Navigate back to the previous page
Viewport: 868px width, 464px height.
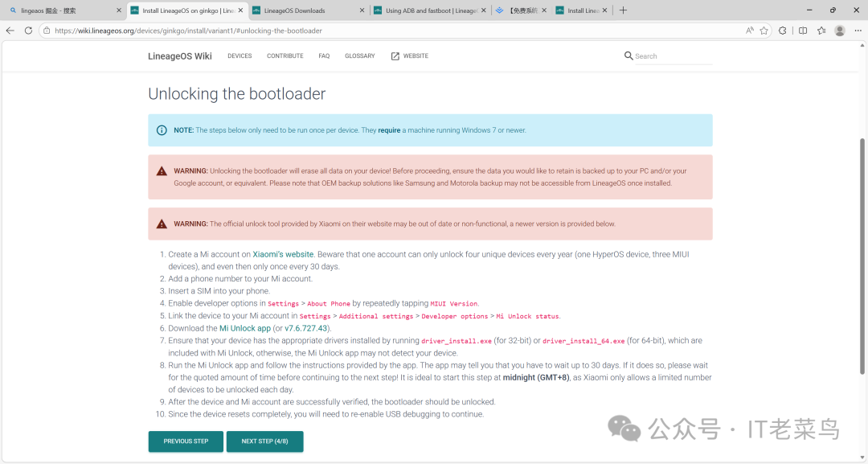[10, 30]
